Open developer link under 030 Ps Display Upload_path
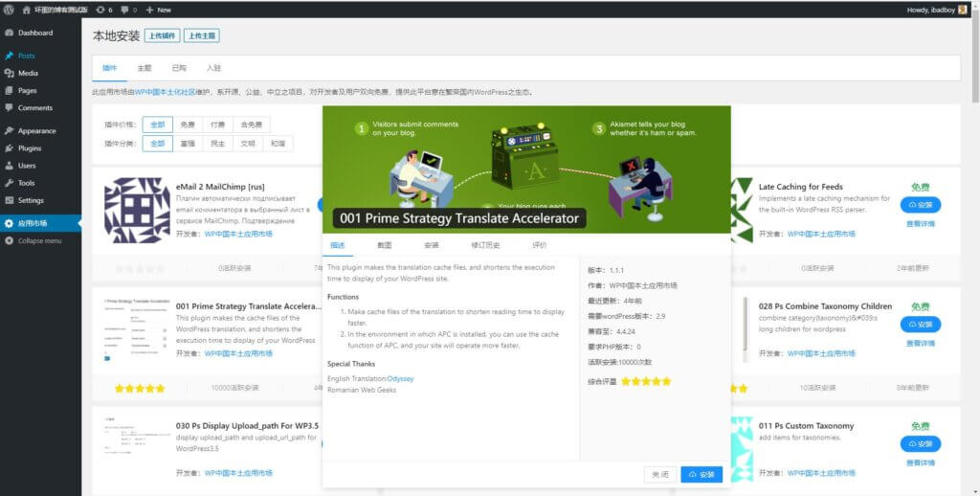 pyautogui.click(x=238, y=473)
